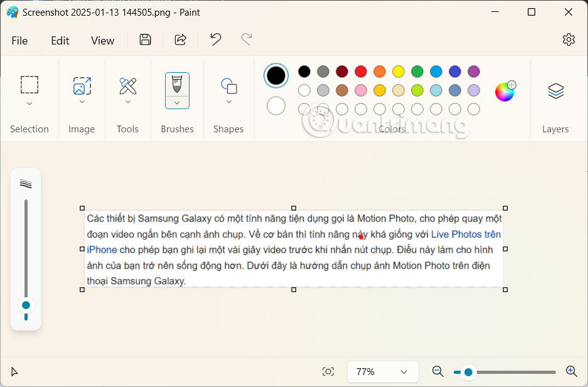Open the File menu
The height and width of the screenshot is (387, 588).
[x=19, y=40]
